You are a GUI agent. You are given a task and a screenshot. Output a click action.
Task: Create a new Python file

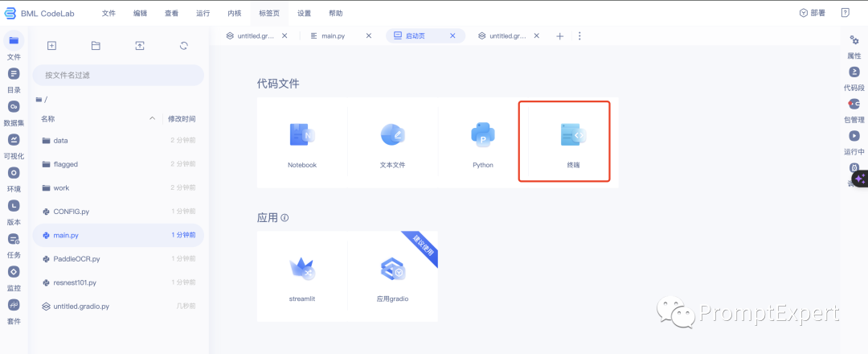pyautogui.click(x=483, y=142)
